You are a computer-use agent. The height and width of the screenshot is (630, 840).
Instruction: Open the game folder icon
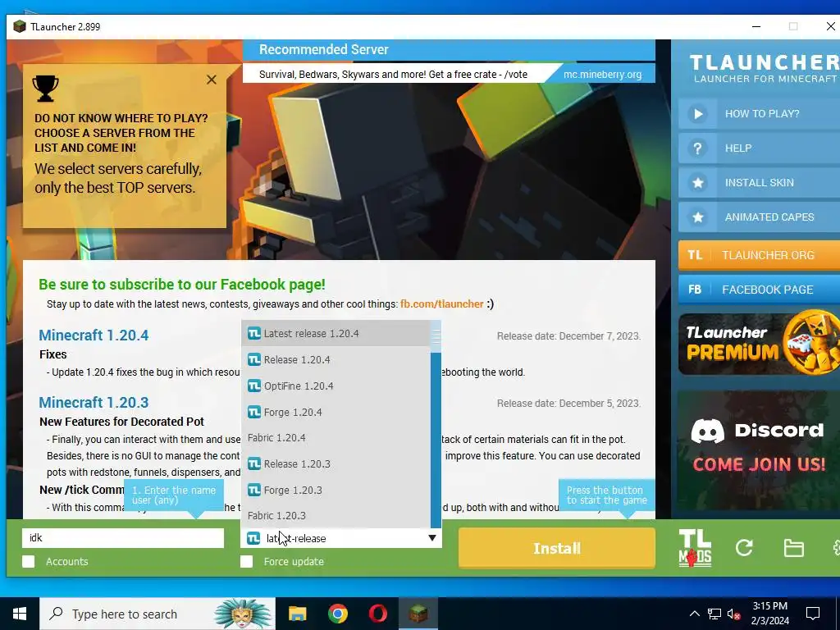point(793,548)
